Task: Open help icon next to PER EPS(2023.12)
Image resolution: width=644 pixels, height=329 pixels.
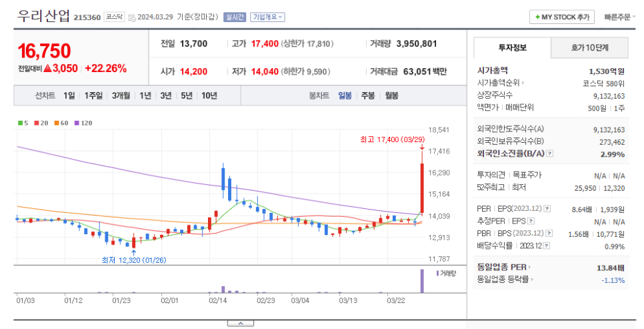Action: pyautogui.click(x=547, y=209)
